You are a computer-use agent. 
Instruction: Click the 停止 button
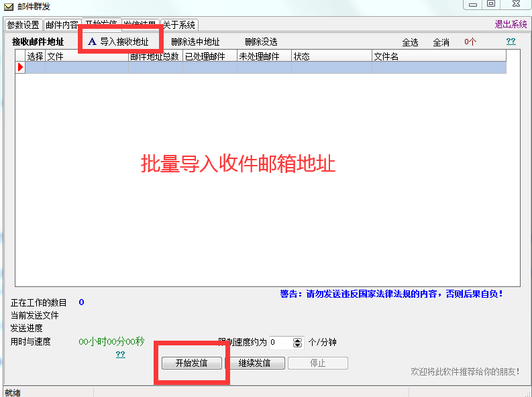click(318, 363)
